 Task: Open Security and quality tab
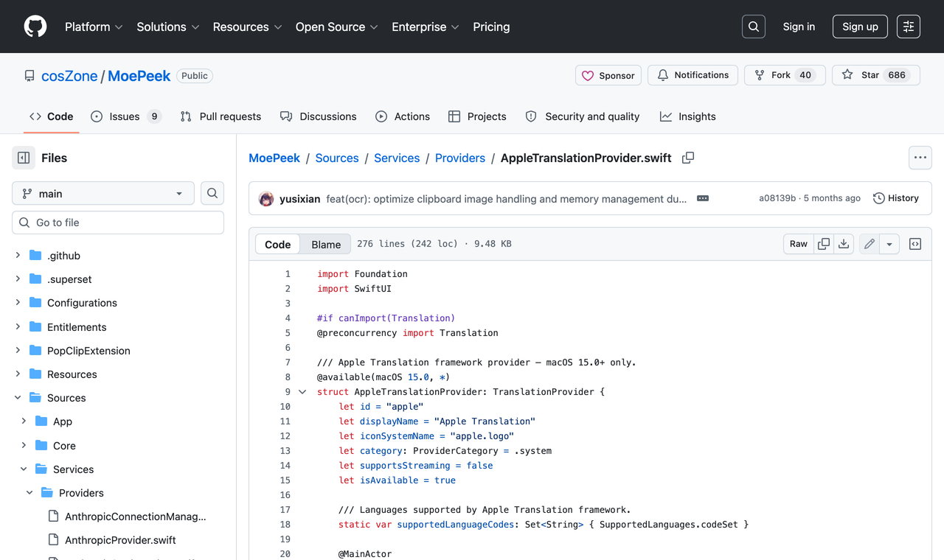(582, 116)
